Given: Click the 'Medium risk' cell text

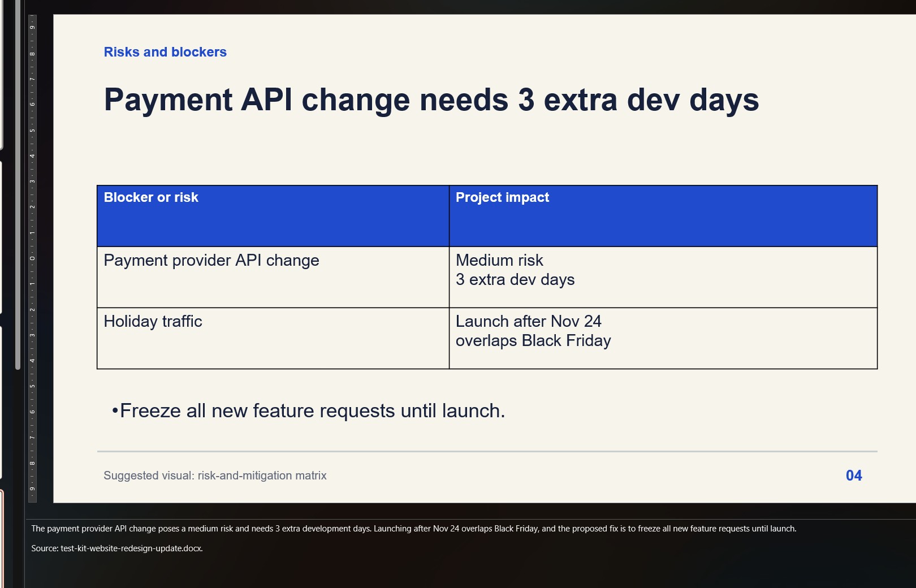Looking at the screenshot, I should click(x=499, y=260).
